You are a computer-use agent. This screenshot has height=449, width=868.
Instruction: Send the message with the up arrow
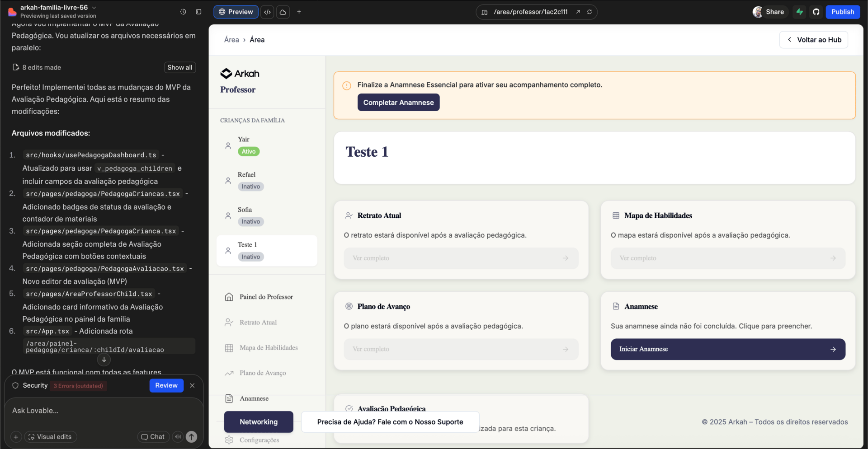[192, 437]
